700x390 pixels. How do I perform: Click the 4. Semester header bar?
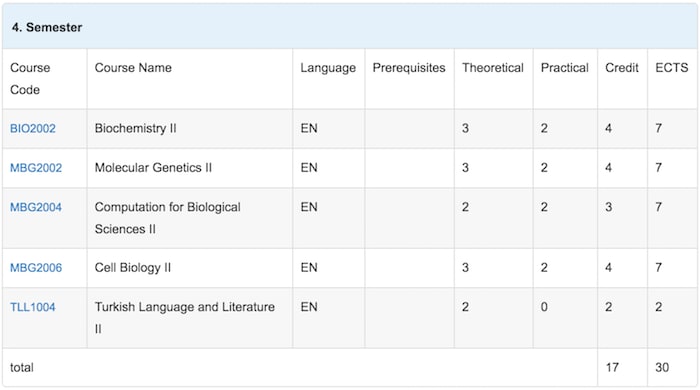(350, 27)
